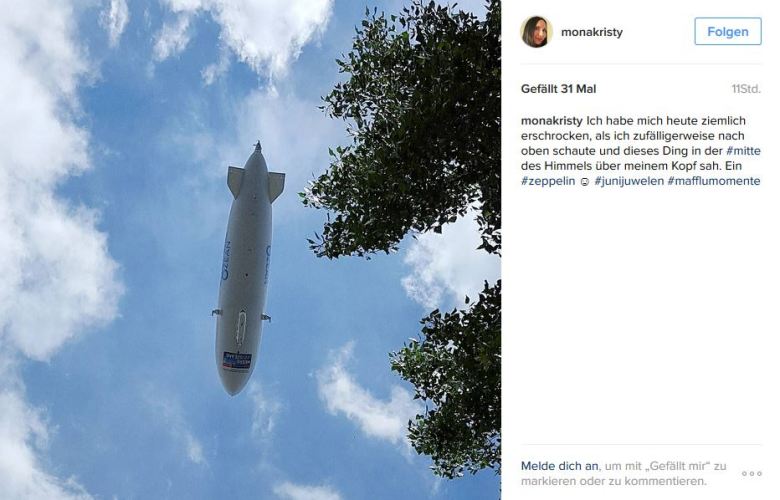Click the 'markieren oder zu kommentieren' prompt text

pos(613,481)
